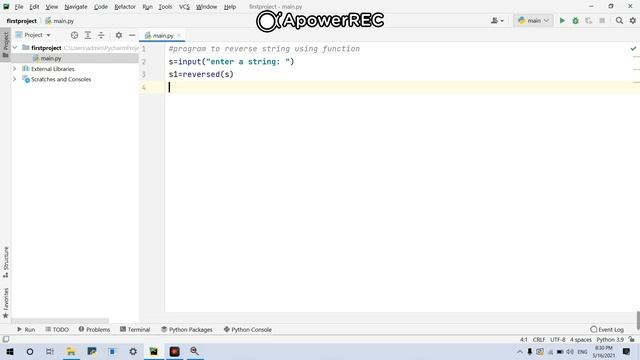Open the Code menu
The height and width of the screenshot is (360, 640).
(101, 7)
